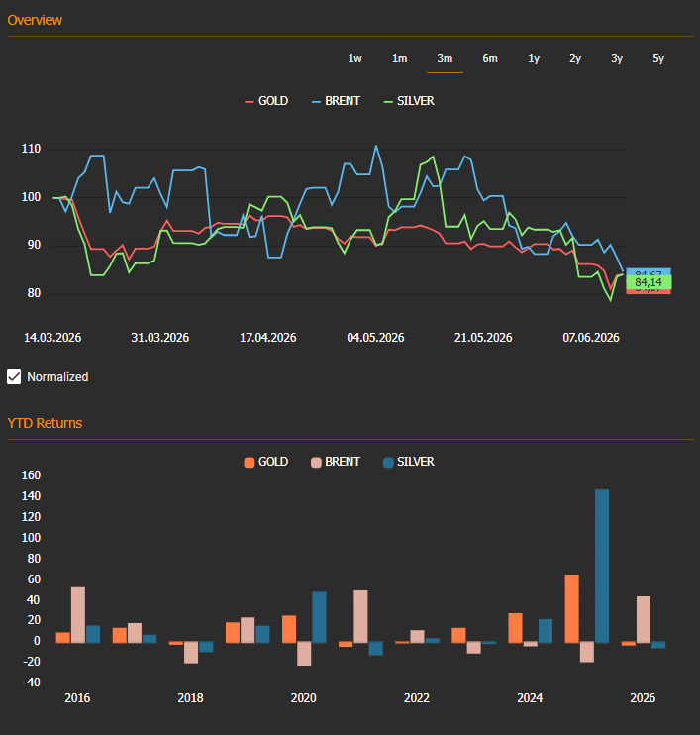Click the tall 2025 SILVER bar
700x735 pixels.
[602, 566]
